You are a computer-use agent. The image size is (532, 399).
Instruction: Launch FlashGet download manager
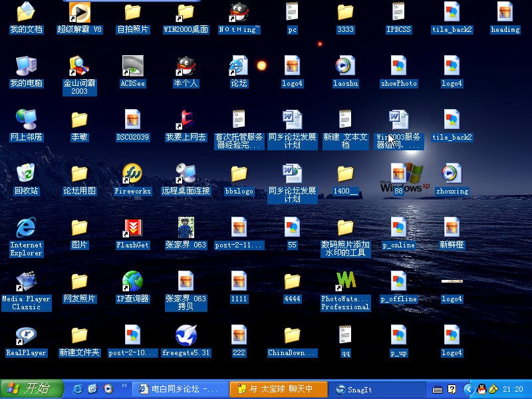(x=132, y=229)
